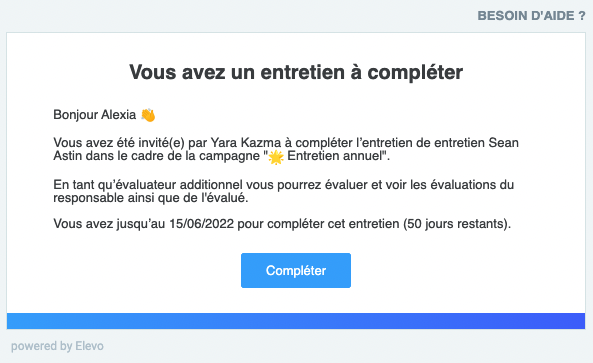Click the waving hand emoji after Alexia
Image resolution: width=593 pixels, height=363 pixels.
(x=148, y=115)
